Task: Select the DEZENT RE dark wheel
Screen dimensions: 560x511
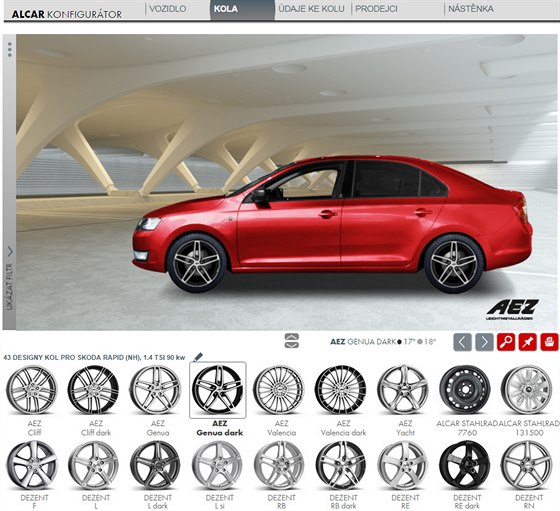Action: pyautogui.click(x=465, y=465)
